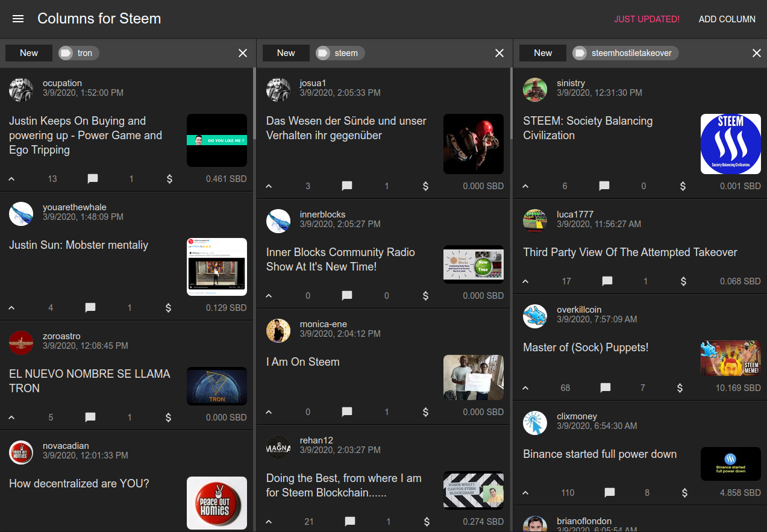Open 'Peace Out Homies' thumbnail on novacadian's post

(217, 503)
